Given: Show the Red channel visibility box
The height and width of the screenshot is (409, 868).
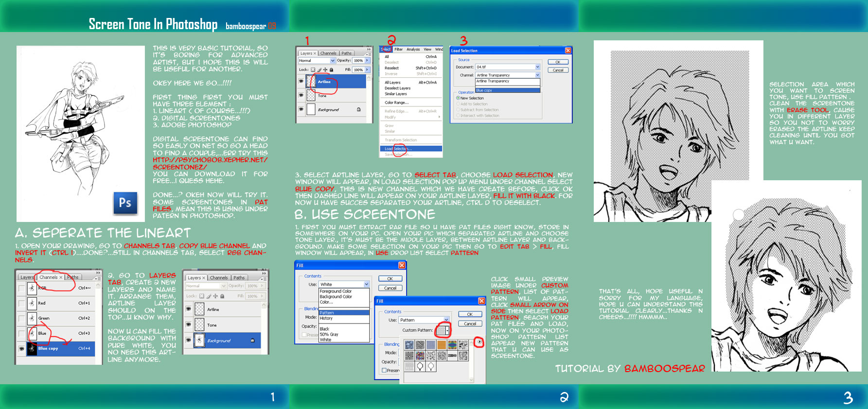Looking at the screenshot, I should coord(21,304).
